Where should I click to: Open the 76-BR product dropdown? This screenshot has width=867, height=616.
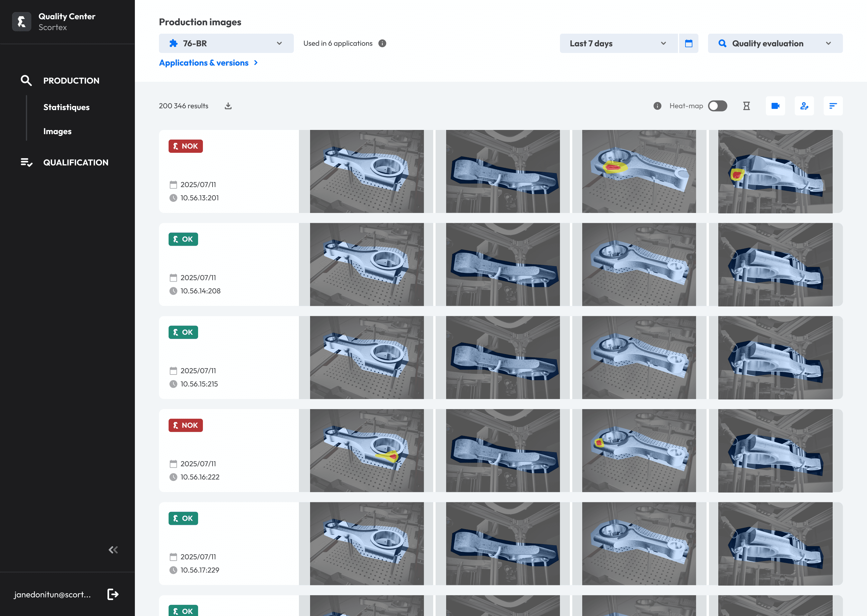226,43
